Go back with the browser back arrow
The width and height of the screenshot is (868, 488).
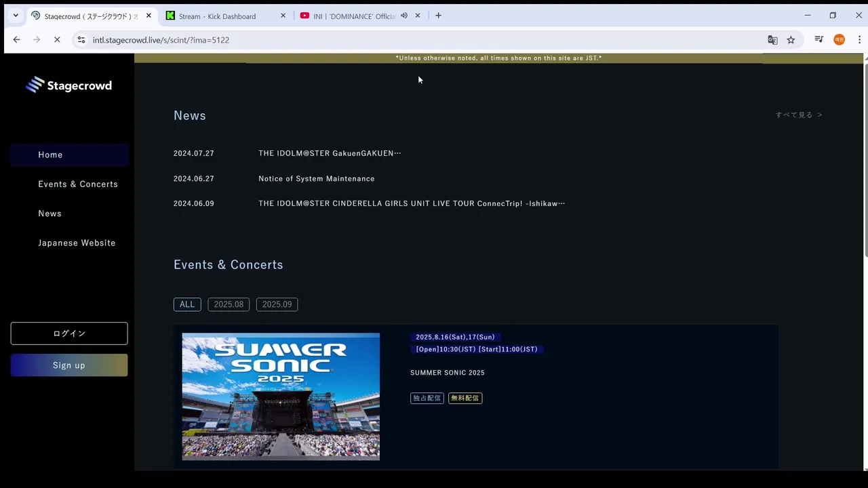pyautogui.click(x=17, y=40)
